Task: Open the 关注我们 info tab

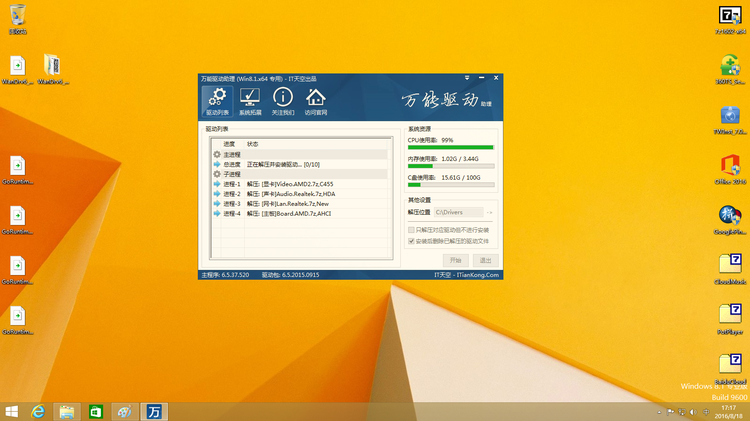Action: coord(283,101)
